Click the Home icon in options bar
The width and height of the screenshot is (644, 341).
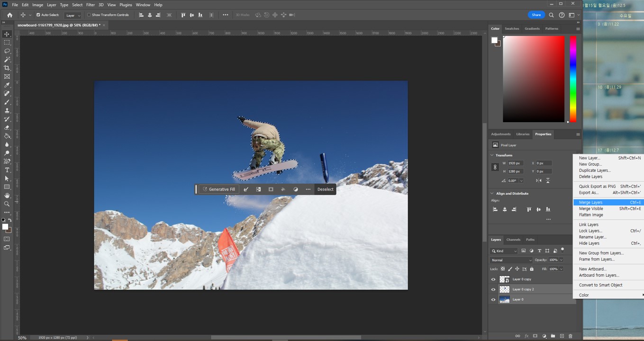pos(9,15)
